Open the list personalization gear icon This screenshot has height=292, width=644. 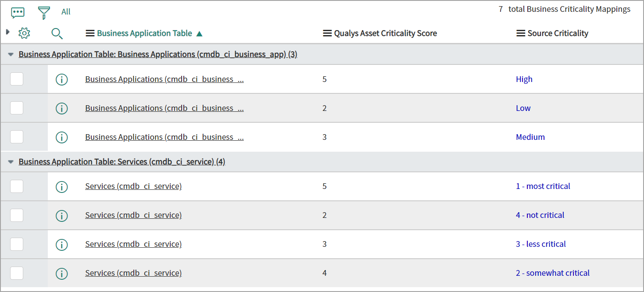25,33
